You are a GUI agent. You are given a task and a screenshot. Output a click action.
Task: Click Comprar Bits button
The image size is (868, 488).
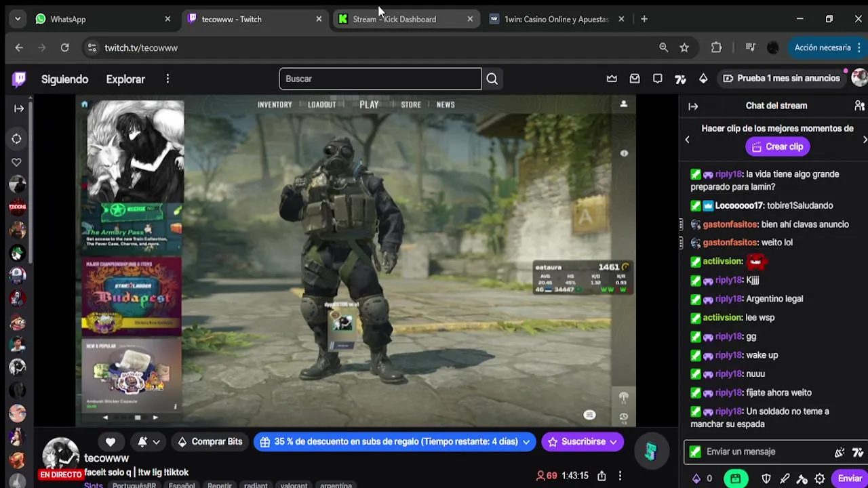tap(209, 442)
